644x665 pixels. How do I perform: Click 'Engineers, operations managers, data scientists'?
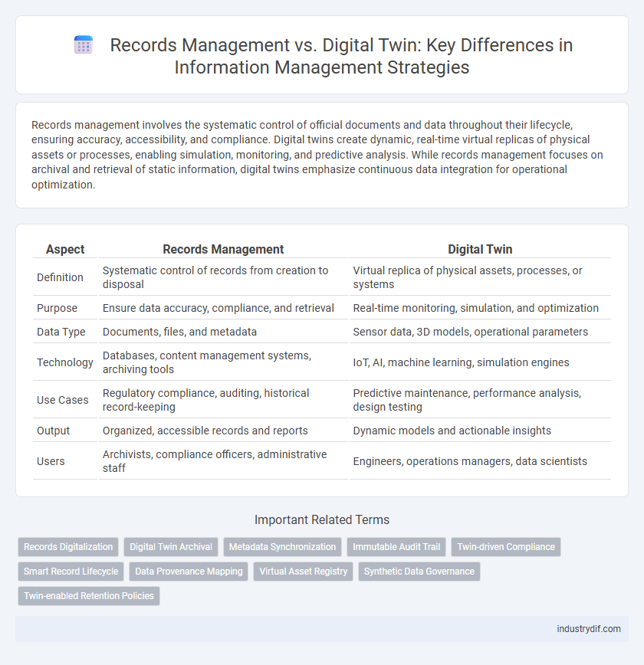click(480, 461)
